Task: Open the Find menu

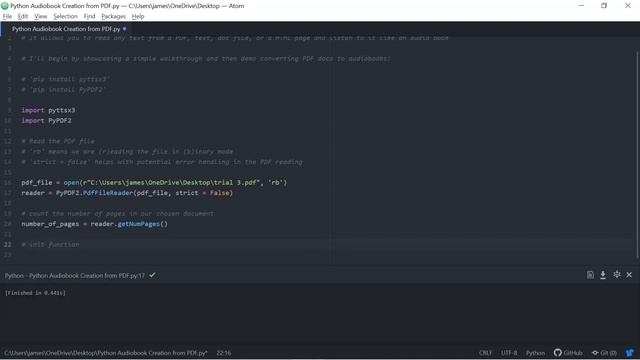Action: [89, 16]
